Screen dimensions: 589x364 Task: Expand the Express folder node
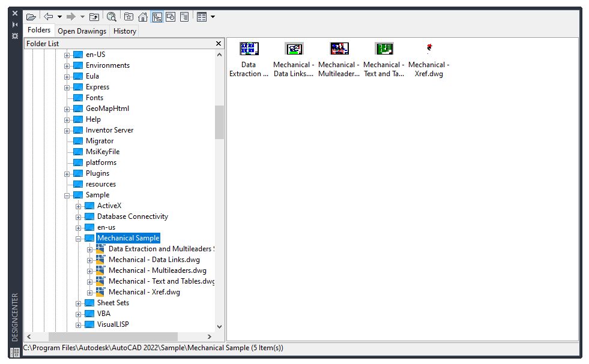(67, 88)
